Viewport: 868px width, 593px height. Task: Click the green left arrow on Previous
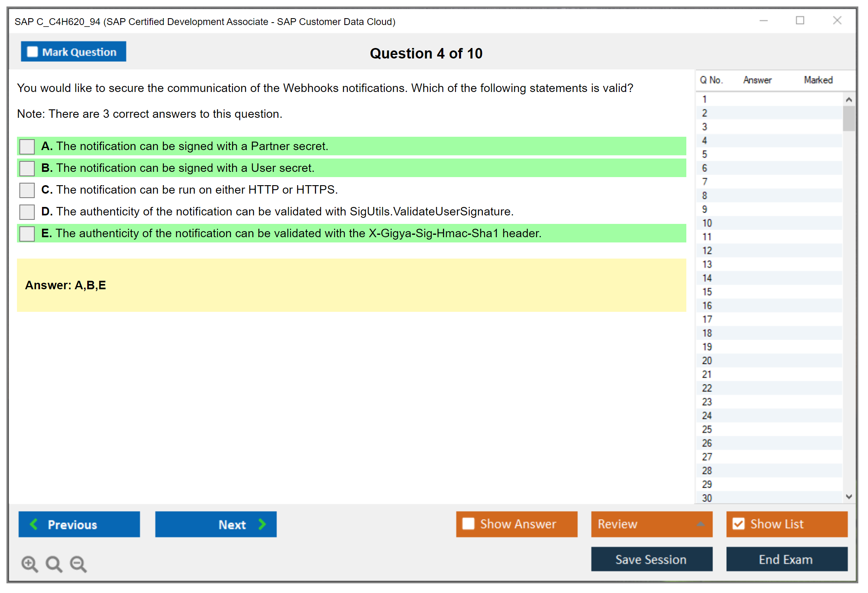coord(34,524)
